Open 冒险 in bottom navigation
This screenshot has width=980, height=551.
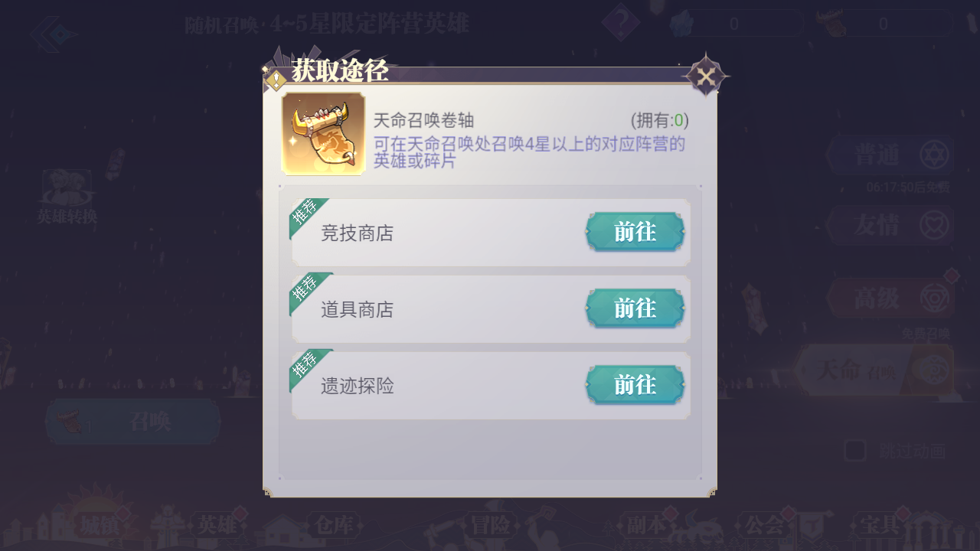(x=490, y=526)
